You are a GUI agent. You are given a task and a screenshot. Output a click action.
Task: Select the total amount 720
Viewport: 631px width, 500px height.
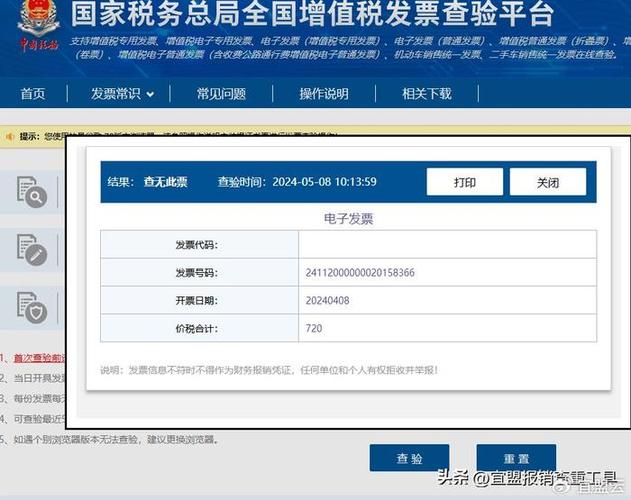pyautogui.click(x=313, y=328)
